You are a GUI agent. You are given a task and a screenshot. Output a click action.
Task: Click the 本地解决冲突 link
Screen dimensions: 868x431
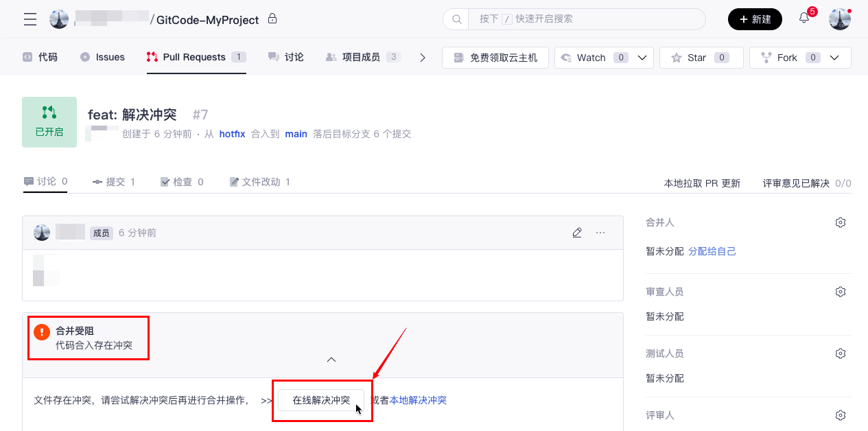[x=418, y=400]
